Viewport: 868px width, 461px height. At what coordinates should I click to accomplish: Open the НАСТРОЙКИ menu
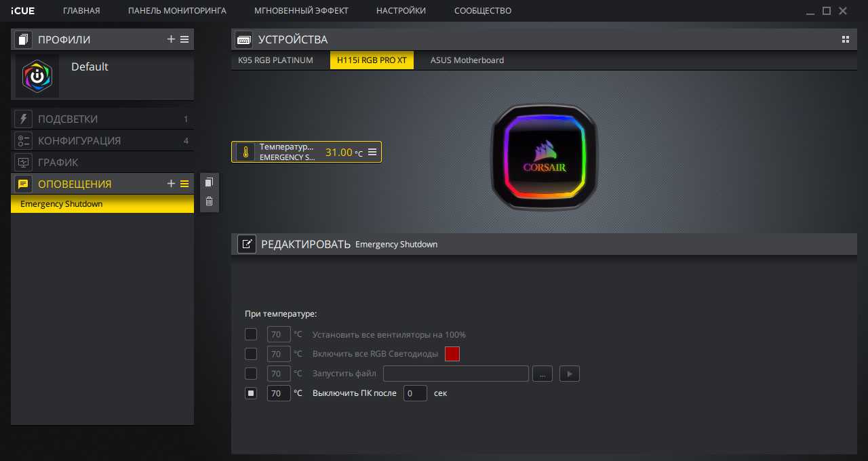tap(401, 11)
